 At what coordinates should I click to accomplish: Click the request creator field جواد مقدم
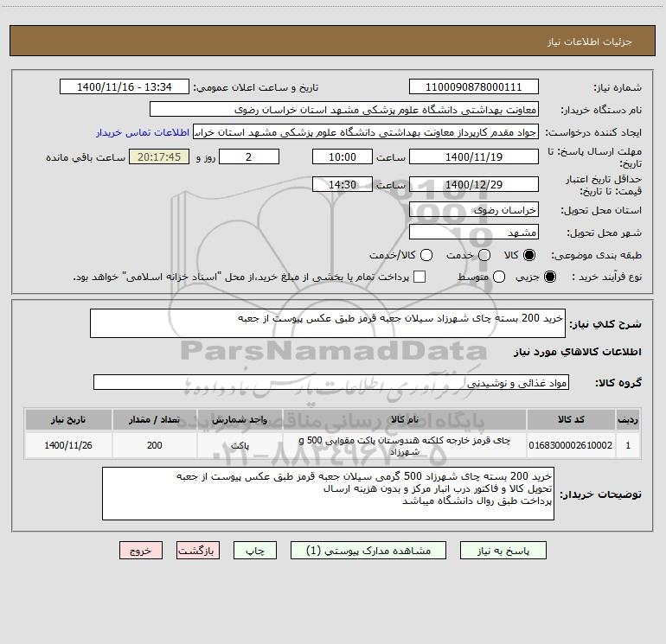pyautogui.click(x=366, y=132)
